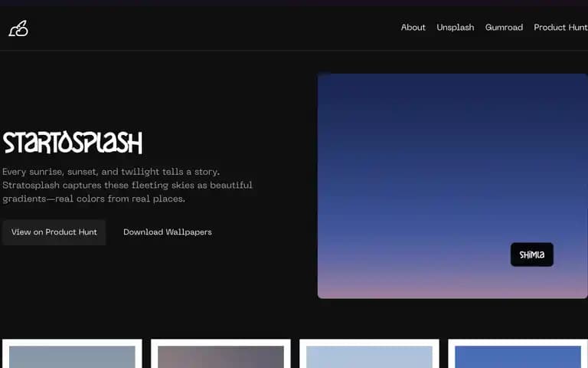Click the View on Product Hunt button
The width and height of the screenshot is (588, 368).
pos(54,232)
